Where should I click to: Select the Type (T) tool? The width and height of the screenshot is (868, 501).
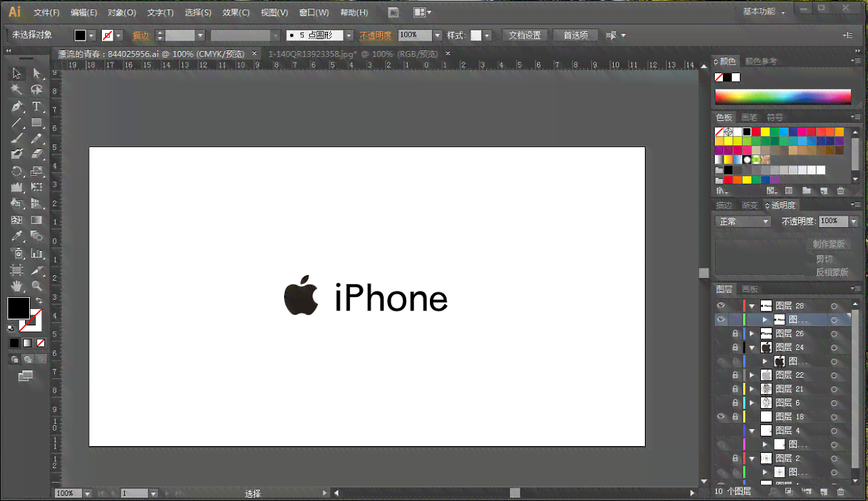click(x=37, y=106)
